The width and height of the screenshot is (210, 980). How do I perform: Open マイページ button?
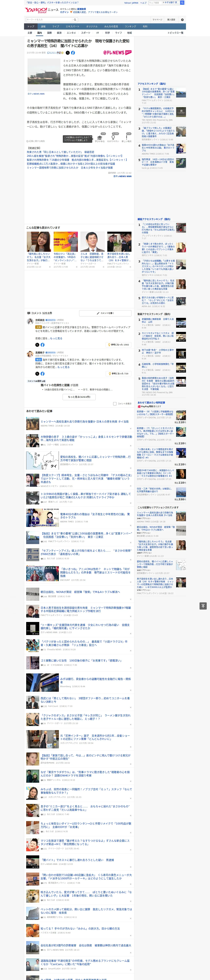157,20
